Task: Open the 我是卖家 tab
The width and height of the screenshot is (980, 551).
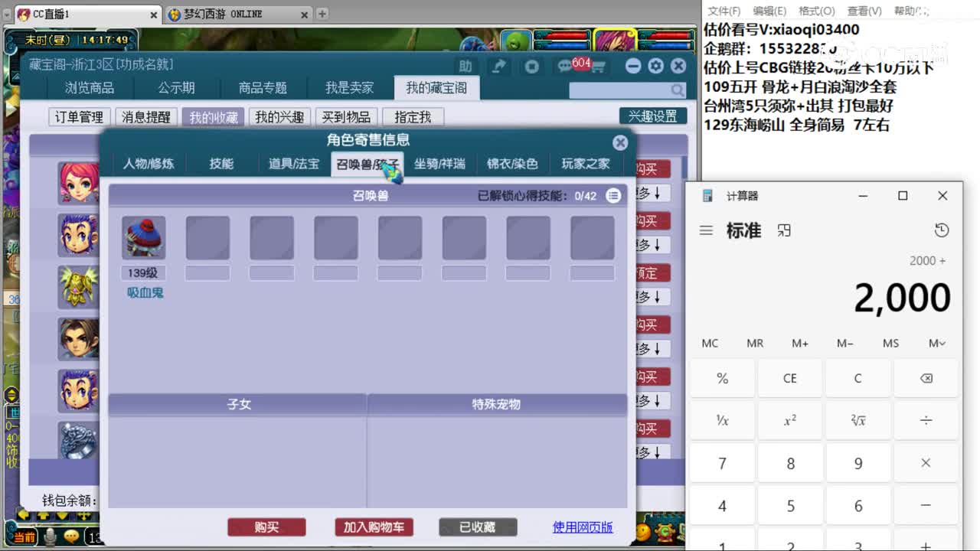Action: (x=349, y=88)
